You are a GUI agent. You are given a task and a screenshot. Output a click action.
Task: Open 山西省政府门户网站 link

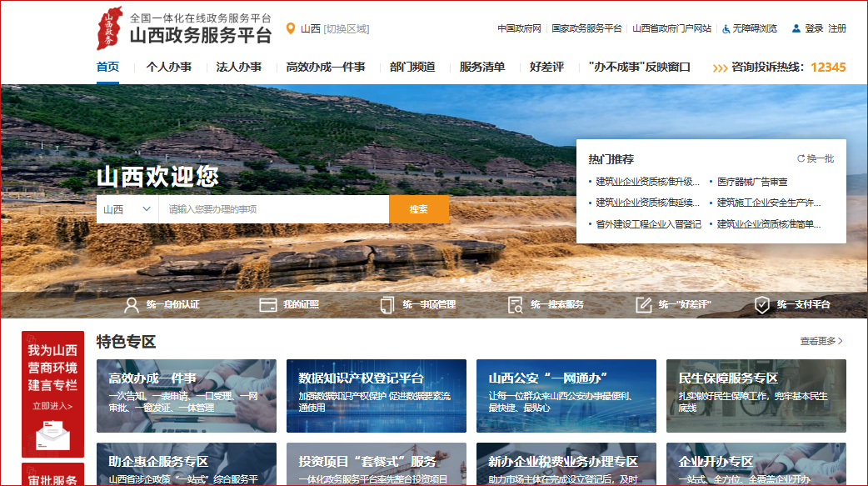671,28
